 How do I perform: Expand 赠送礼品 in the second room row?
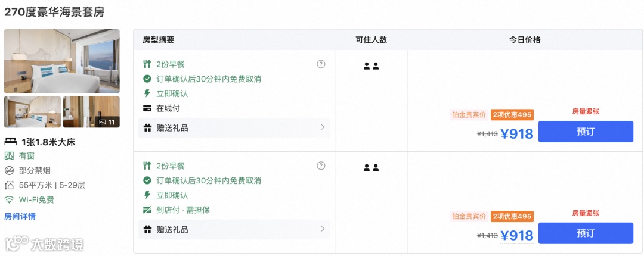(x=323, y=229)
